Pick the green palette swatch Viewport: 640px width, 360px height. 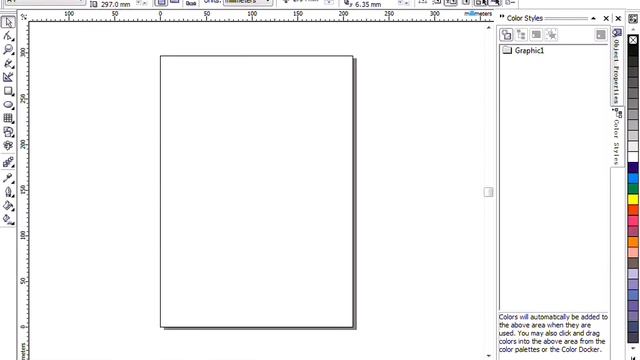click(x=633, y=189)
